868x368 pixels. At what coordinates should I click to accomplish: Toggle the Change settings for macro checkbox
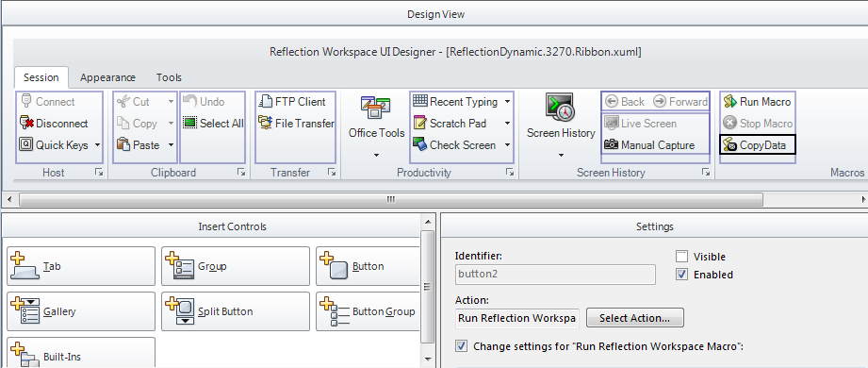(x=461, y=346)
